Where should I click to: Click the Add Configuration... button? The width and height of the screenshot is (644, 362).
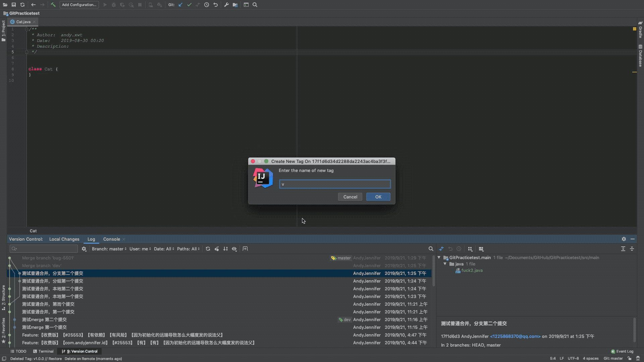click(79, 5)
